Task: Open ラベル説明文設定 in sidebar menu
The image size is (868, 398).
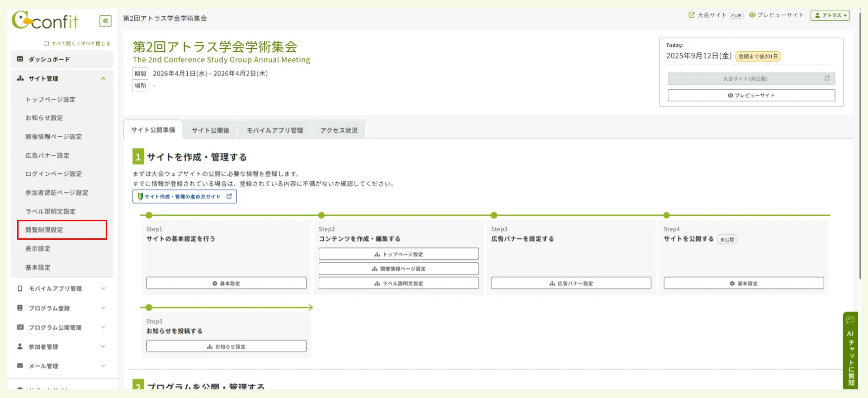Action: 50,212
